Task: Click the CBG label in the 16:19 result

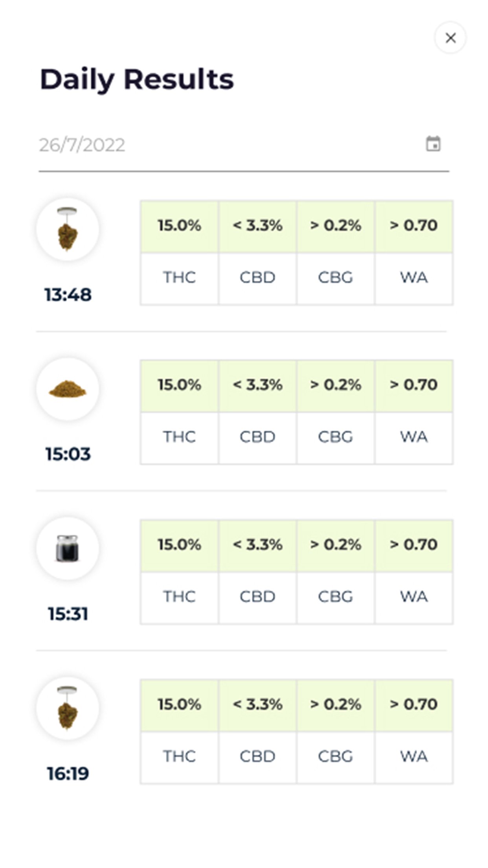Action: (x=336, y=756)
